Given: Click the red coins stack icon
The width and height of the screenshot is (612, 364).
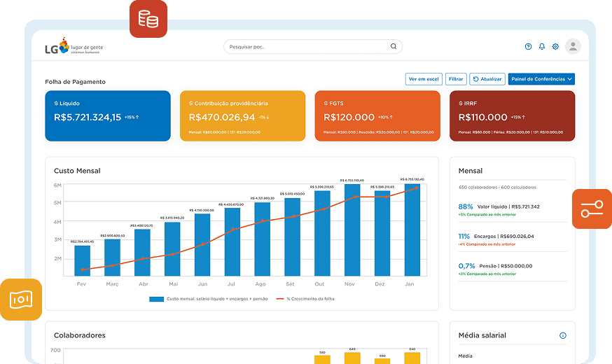Looking at the screenshot, I should click(x=148, y=19).
